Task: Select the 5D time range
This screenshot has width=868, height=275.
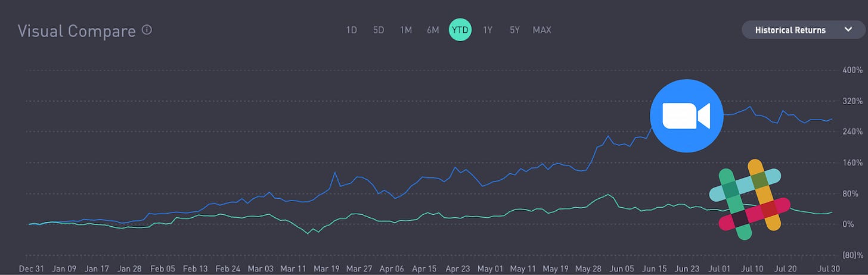Action: click(379, 30)
